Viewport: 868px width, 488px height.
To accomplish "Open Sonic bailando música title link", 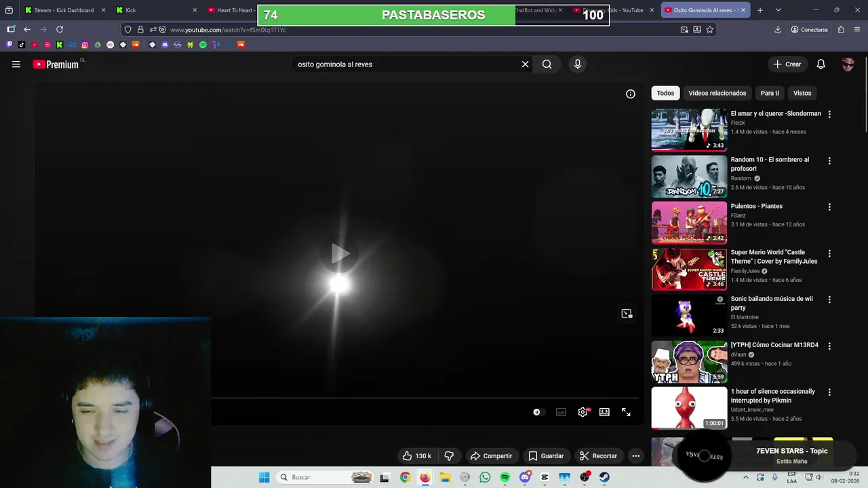I will (x=772, y=303).
